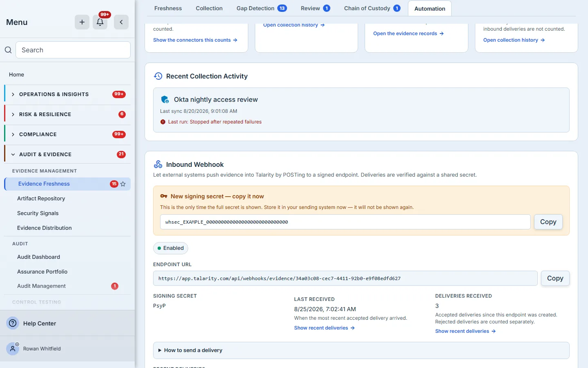
Task: Click Open the evidence records link
Action: tap(408, 34)
